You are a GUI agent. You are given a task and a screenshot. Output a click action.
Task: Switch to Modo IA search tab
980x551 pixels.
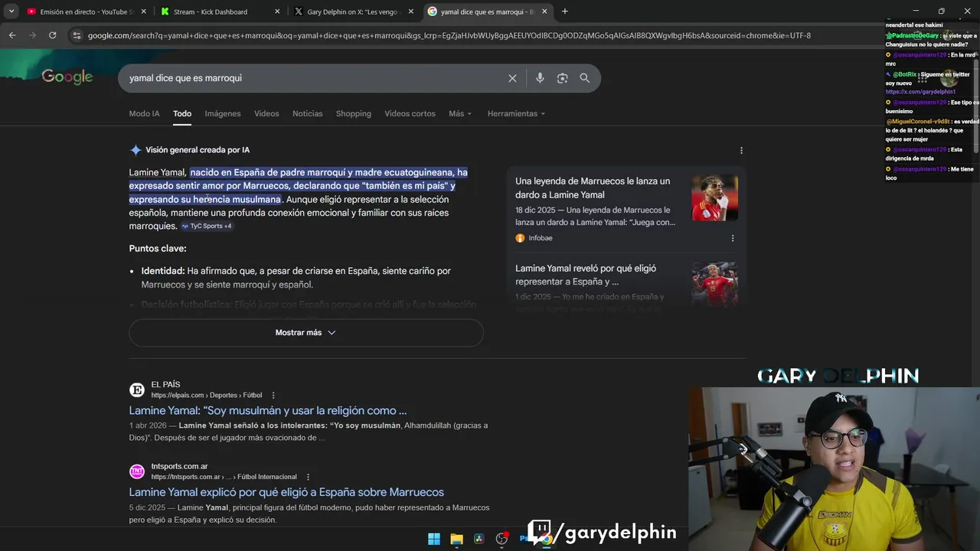[x=144, y=113]
